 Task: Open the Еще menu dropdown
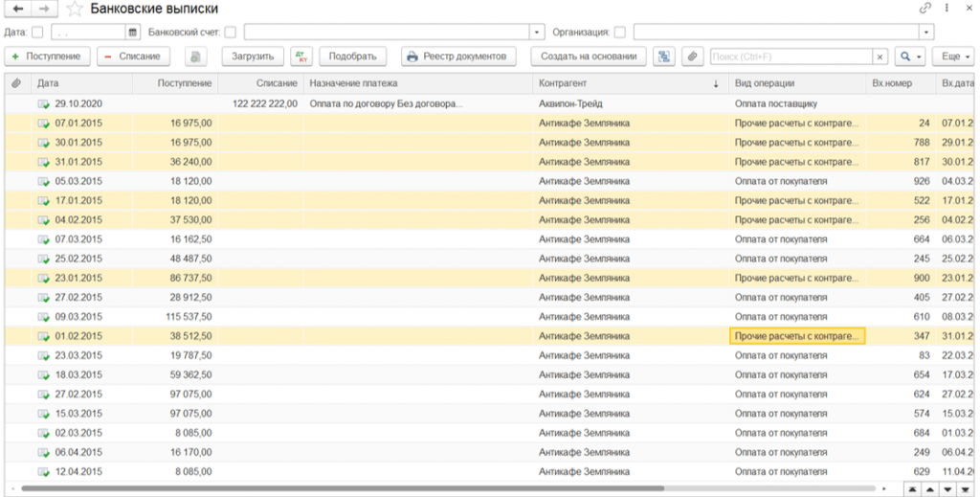click(x=950, y=56)
